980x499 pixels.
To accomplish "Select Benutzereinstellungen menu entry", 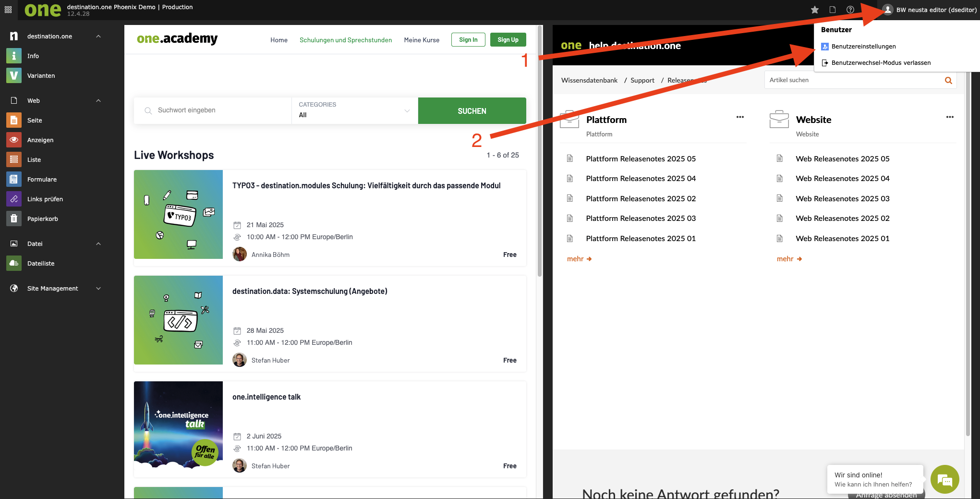I will click(x=863, y=47).
